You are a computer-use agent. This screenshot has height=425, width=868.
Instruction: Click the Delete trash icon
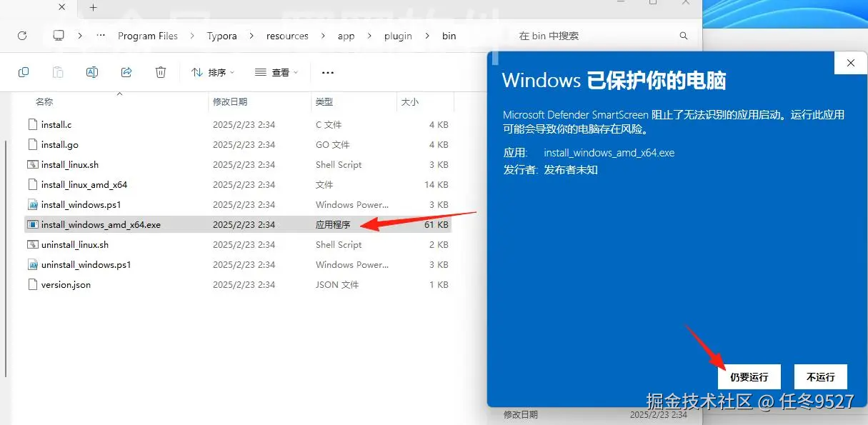161,72
